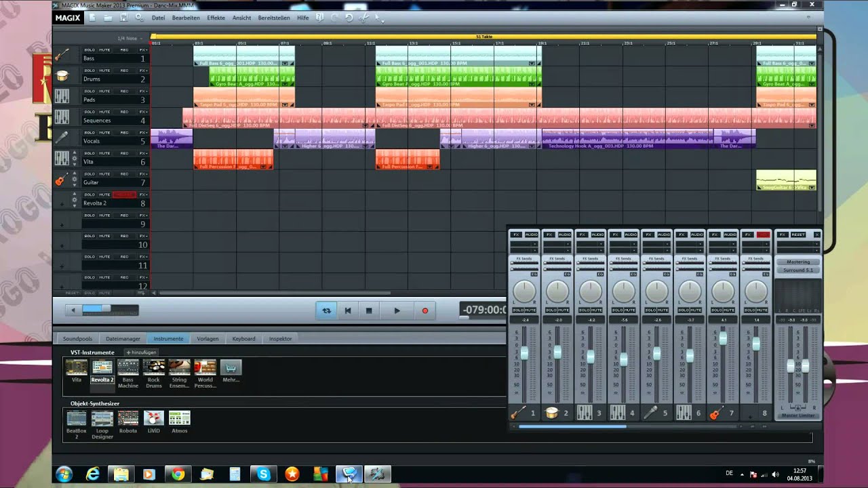Image resolution: width=868 pixels, height=488 pixels.
Task: Click hinzufügen to add VST instrument
Action: (x=141, y=352)
